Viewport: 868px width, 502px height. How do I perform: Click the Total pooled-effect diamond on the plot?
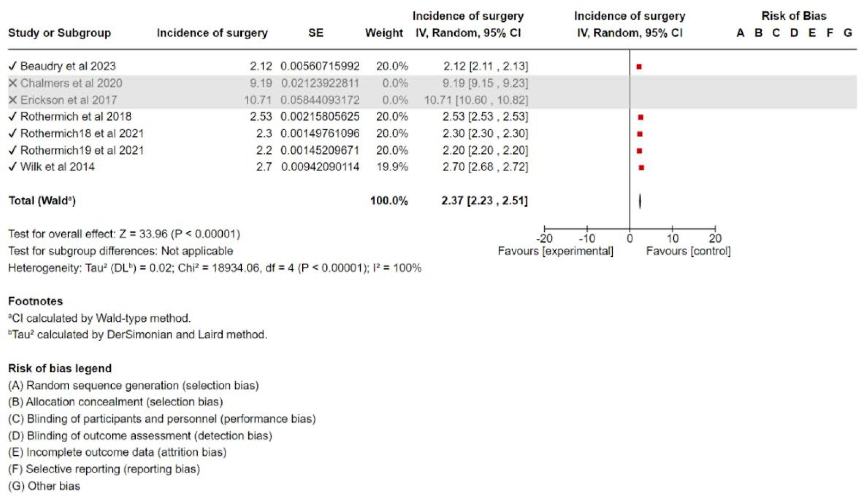640,201
